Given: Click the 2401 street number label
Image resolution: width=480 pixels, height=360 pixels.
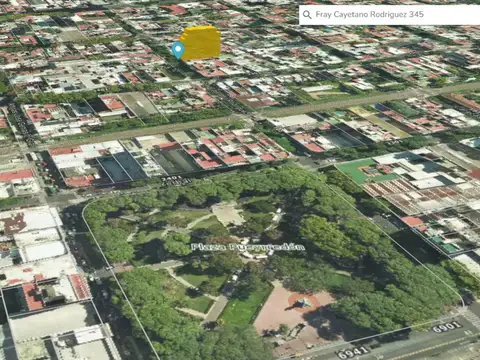Looking at the screenshot, I should [x=171, y=178].
